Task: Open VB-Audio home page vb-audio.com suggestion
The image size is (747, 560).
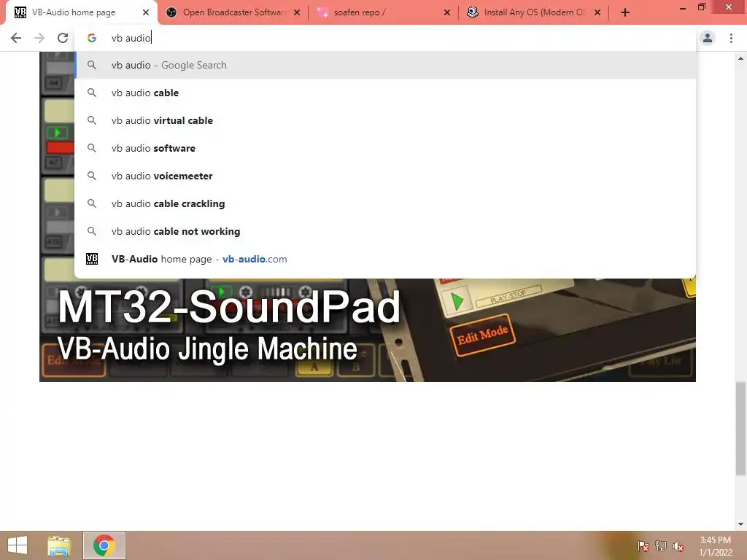Action: pyautogui.click(x=385, y=259)
